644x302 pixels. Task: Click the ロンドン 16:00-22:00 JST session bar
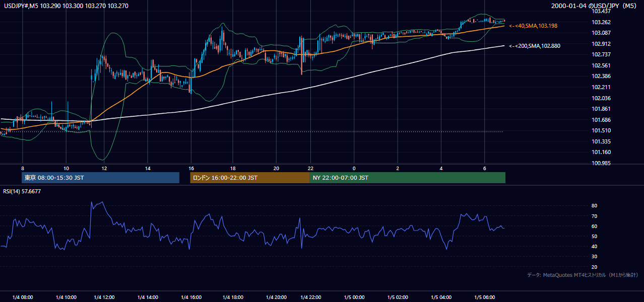tap(249, 178)
